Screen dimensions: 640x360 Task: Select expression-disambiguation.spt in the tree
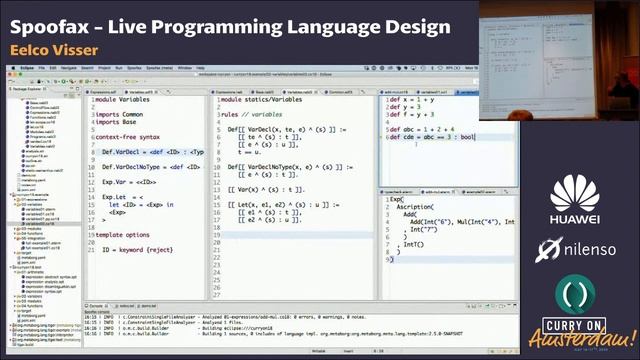point(49,287)
